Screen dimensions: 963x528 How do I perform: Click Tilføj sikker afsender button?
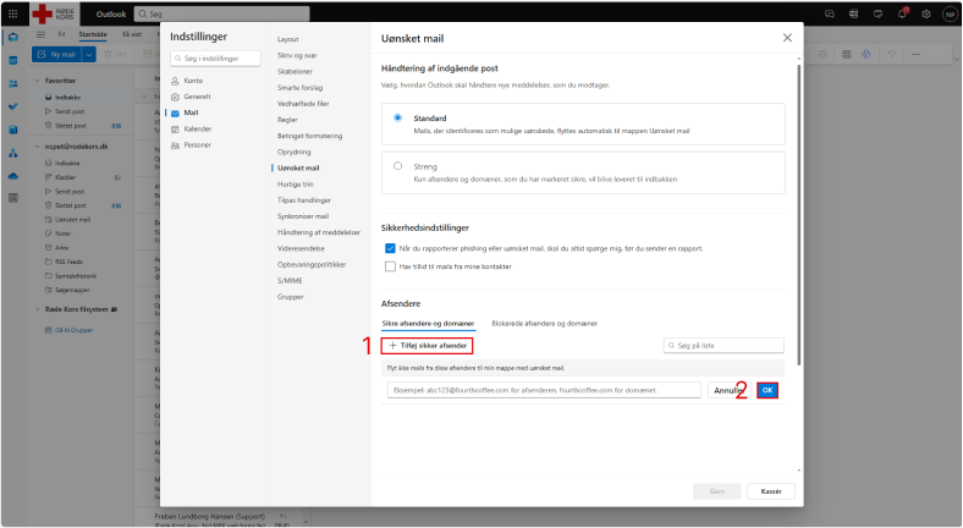(427, 345)
